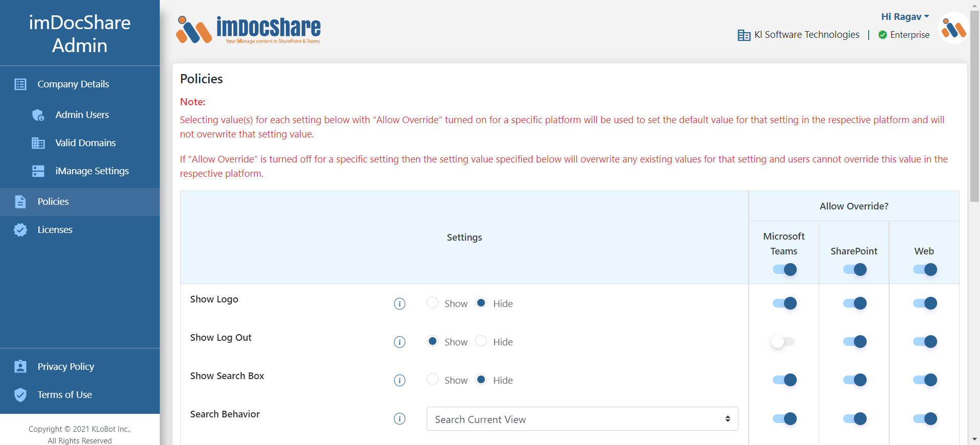The height and width of the screenshot is (445, 980).
Task: Toggle SharePoint header override switch
Action: click(854, 270)
